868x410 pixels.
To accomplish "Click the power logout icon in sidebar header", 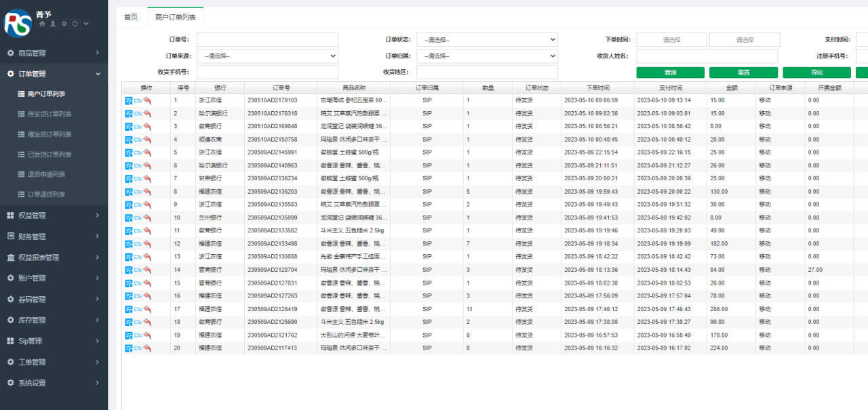I will (75, 24).
